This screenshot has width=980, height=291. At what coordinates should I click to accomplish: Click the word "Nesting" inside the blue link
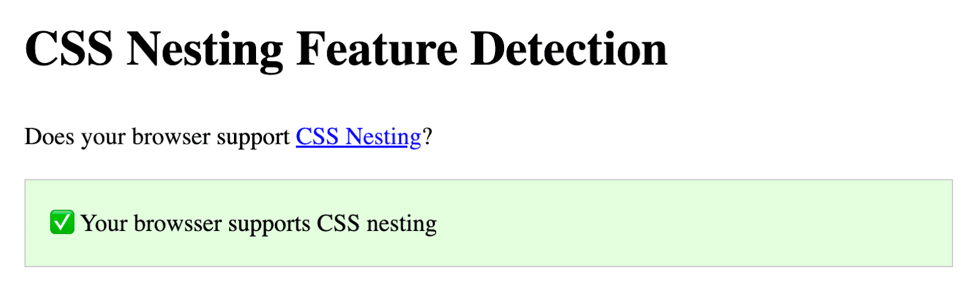point(383,137)
